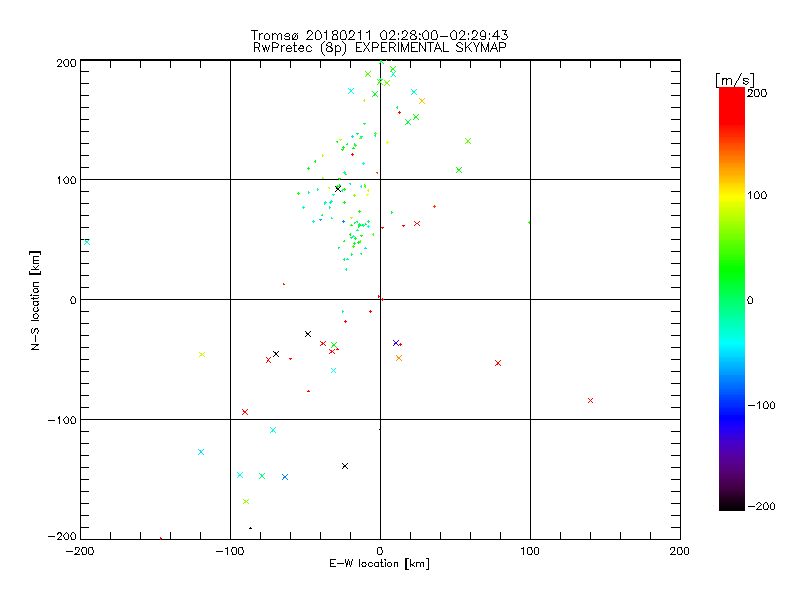
Task: Click the -100 label on the colorbar
Action: coord(761,405)
